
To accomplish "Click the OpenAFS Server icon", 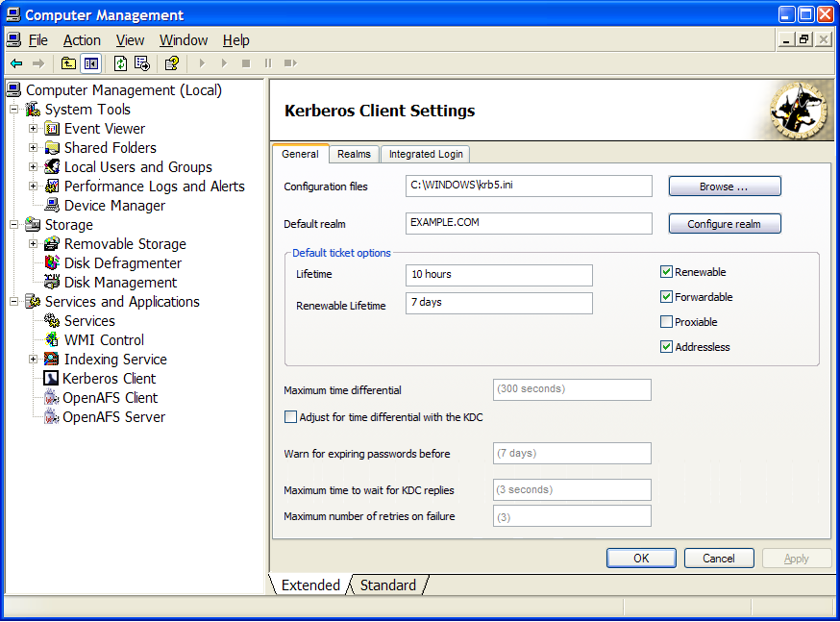I will pos(51,417).
